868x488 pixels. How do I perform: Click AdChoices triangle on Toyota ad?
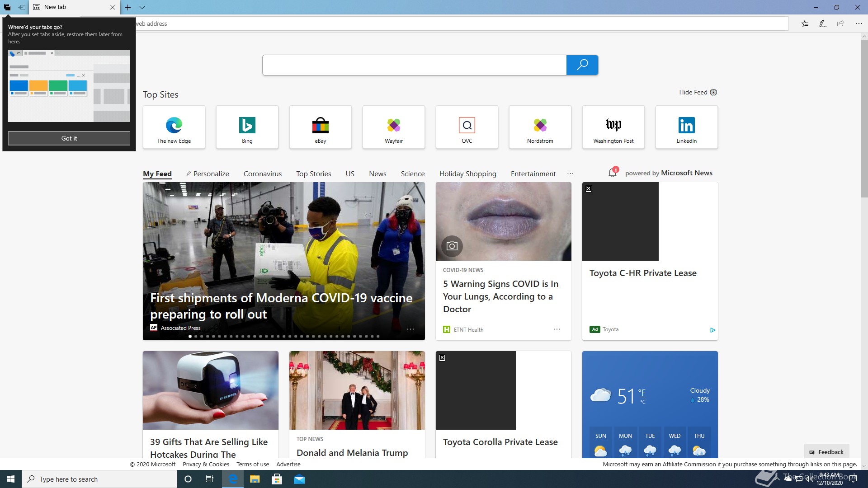[712, 330]
